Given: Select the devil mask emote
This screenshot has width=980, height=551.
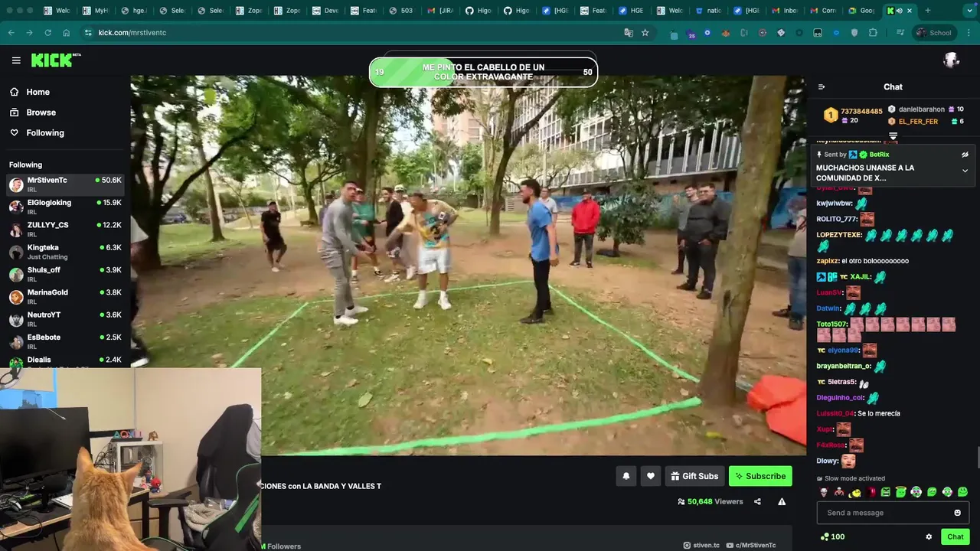Looking at the screenshot, I should click(824, 492).
